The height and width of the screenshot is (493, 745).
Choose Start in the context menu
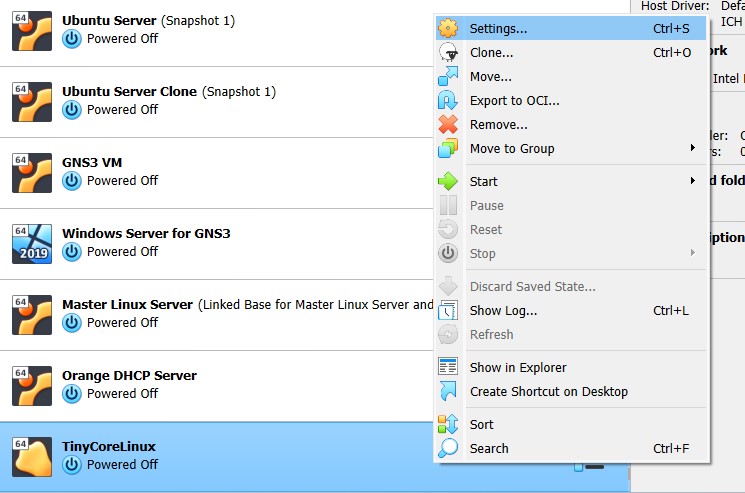[571, 181]
